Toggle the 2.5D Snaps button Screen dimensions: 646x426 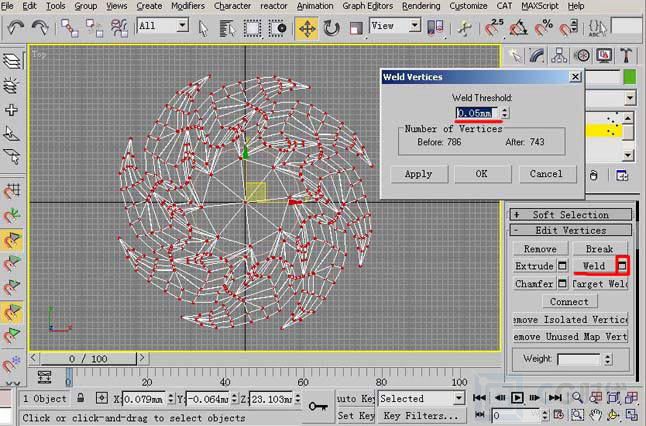coord(493,28)
